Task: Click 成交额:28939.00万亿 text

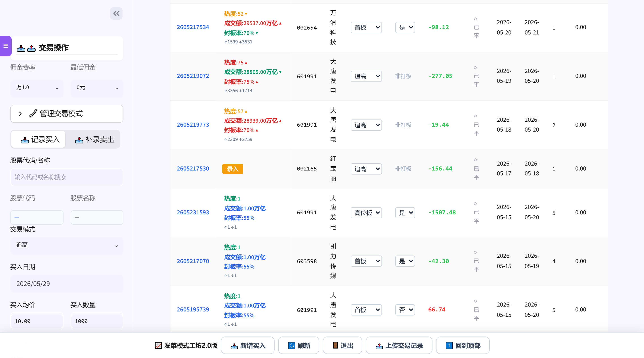Action: click(x=253, y=121)
